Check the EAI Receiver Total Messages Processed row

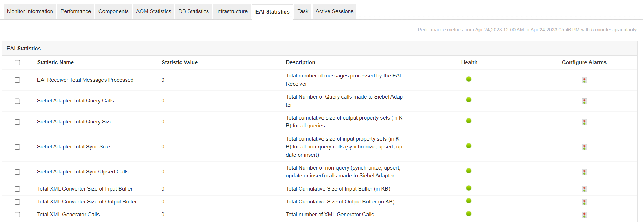(x=17, y=80)
